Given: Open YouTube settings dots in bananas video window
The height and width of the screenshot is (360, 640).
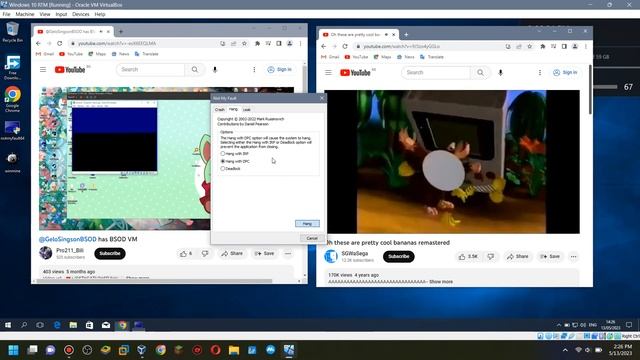Looking at the screenshot, I should [540, 73].
